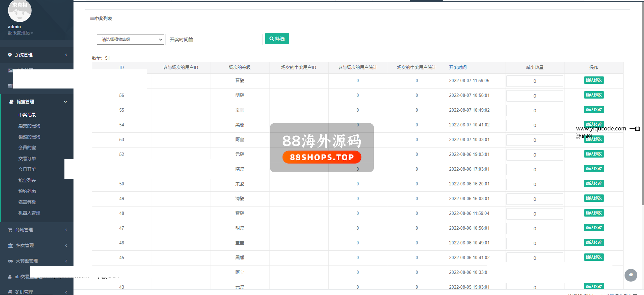644x295 pixels.
Task: Expand the 商城管理 menu arrow
Action: click(66, 230)
